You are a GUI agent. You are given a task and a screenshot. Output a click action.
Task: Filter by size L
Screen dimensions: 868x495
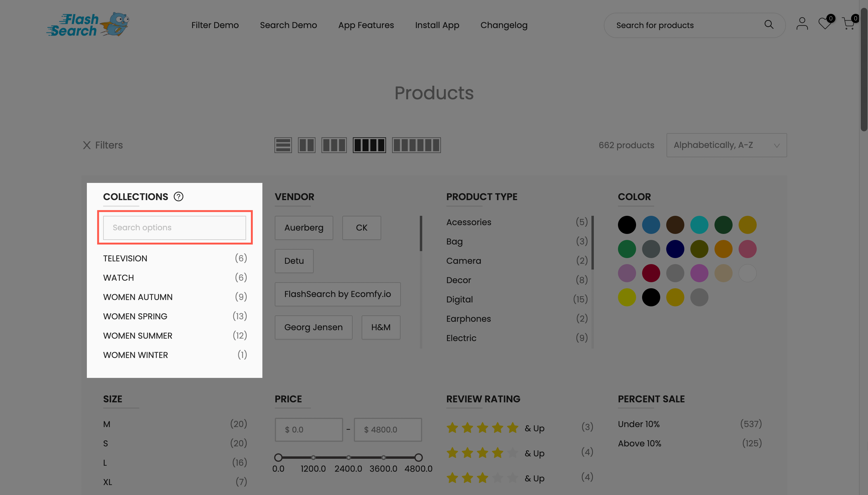(x=175, y=463)
